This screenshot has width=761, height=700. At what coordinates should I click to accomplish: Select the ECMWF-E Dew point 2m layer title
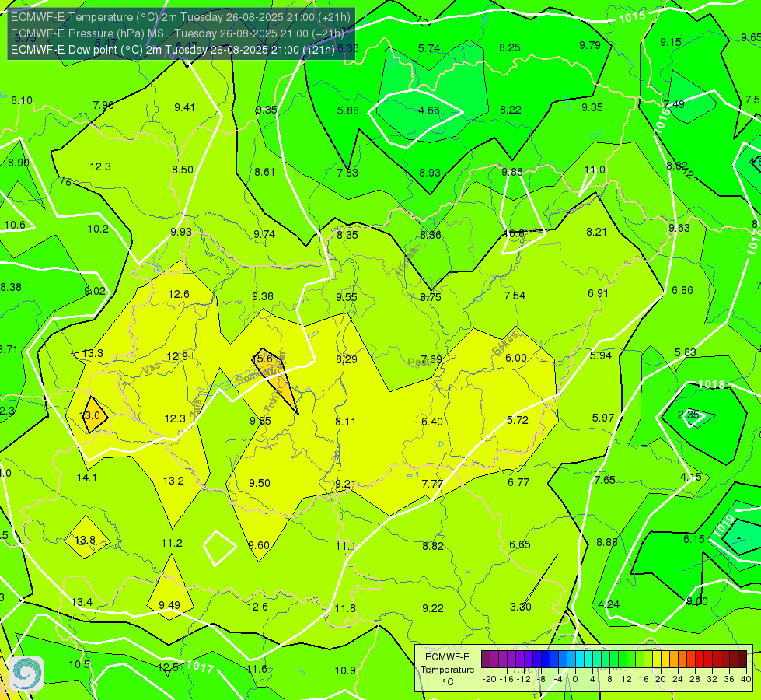pos(173,50)
